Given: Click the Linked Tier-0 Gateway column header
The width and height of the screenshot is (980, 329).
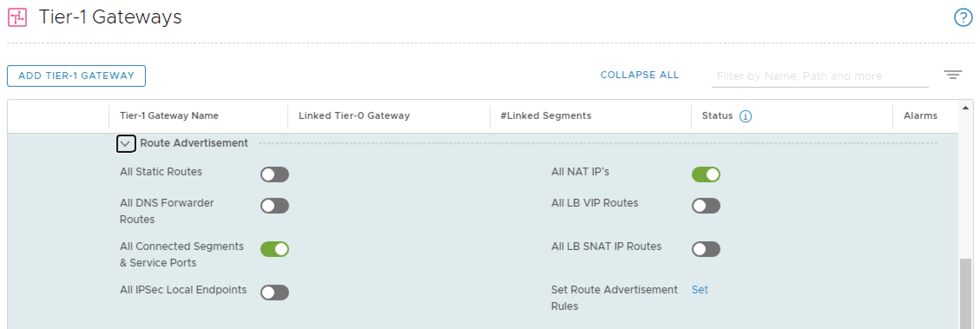Looking at the screenshot, I should tap(354, 116).
